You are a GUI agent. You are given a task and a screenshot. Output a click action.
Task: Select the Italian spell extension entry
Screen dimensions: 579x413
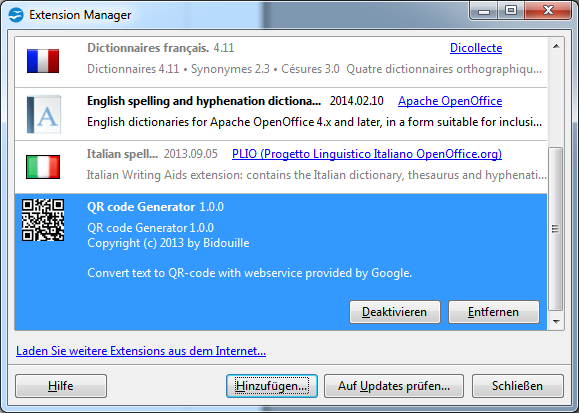pos(281,167)
